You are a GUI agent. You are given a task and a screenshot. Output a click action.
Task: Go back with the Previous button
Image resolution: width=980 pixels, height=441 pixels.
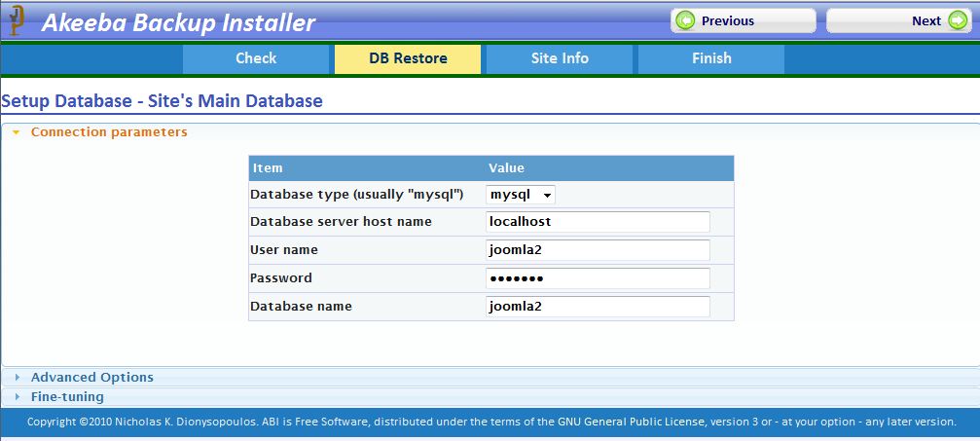click(744, 21)
